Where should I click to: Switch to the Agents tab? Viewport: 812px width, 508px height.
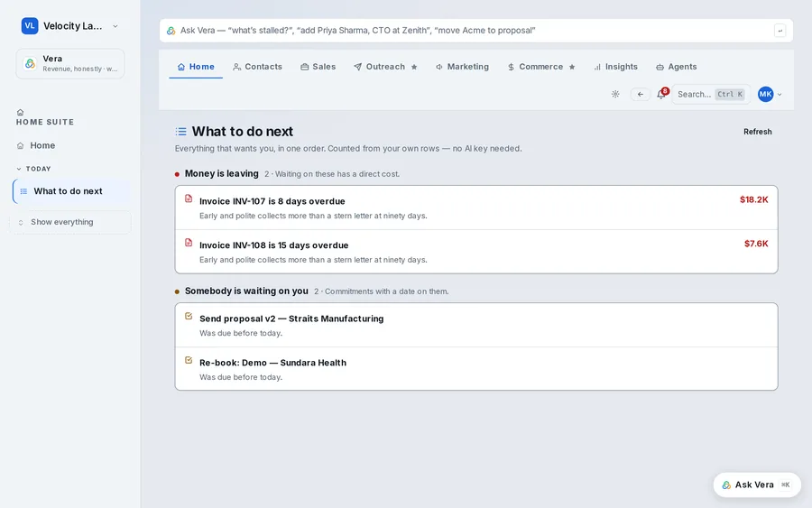coord(677,67)
